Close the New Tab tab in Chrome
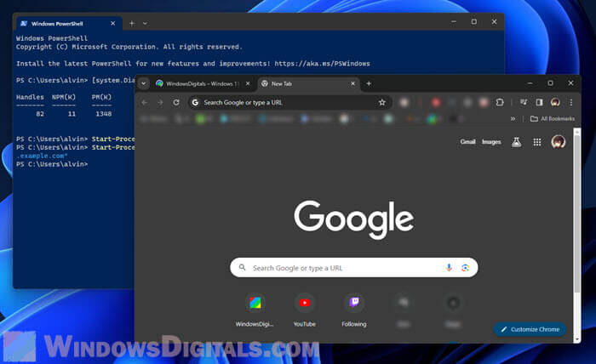596x364 pixels. (x=352, y=83)
